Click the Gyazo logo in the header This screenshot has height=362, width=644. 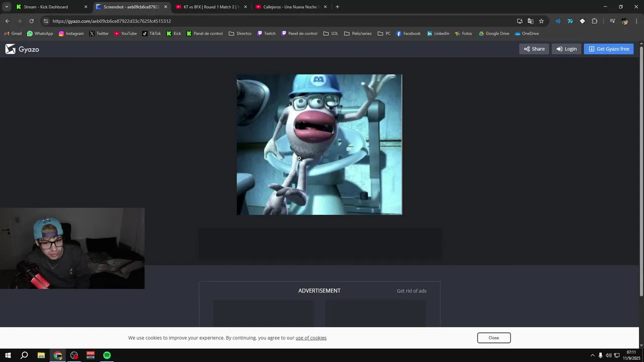click(22, 49)
